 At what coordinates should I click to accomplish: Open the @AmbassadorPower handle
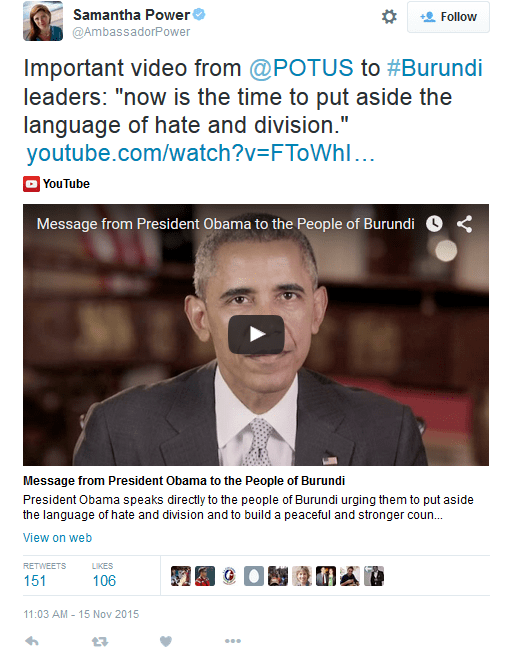(131, 32)
